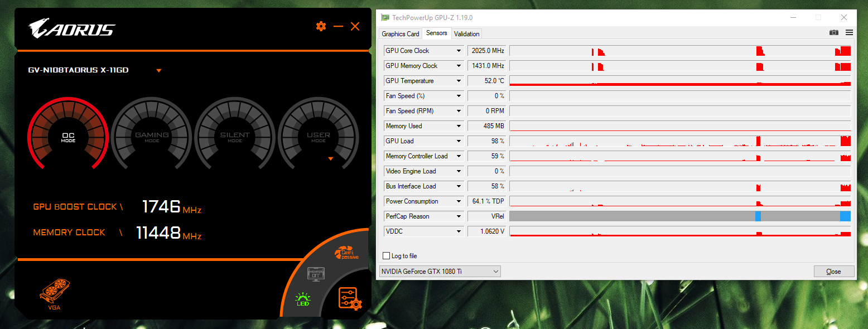The width and height of the screenshot is (868, 329).
Task: Minimize AORUS window with dash icon
Action: (338, 26)
